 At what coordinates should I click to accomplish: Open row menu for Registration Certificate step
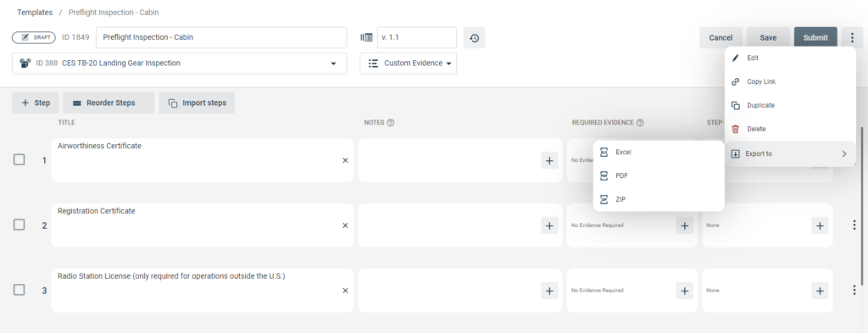854,225
